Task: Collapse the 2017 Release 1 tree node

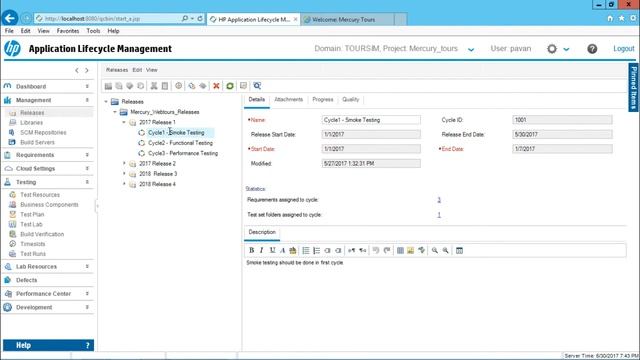Action: 124,122
